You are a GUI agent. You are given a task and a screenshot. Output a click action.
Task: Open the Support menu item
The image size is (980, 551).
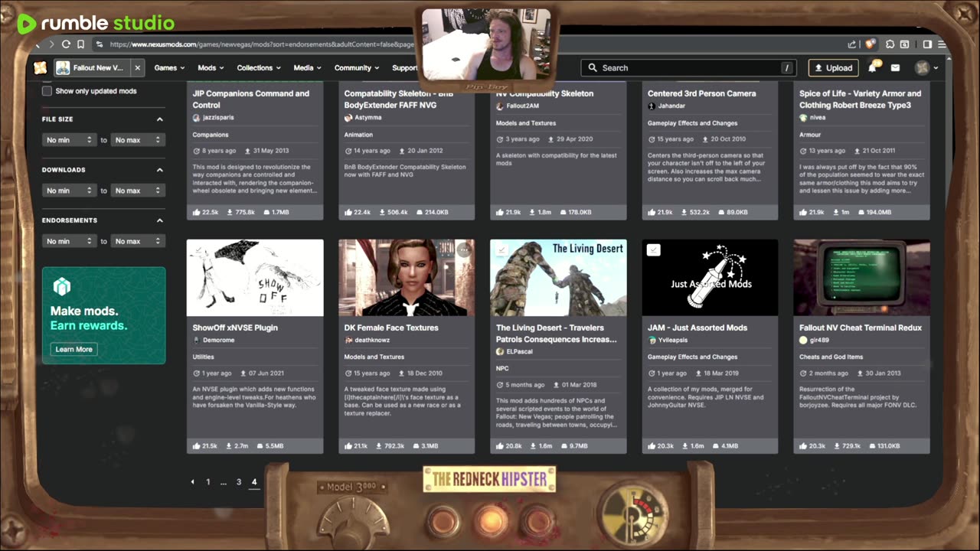pyautogui.click(x=405, y=67)
